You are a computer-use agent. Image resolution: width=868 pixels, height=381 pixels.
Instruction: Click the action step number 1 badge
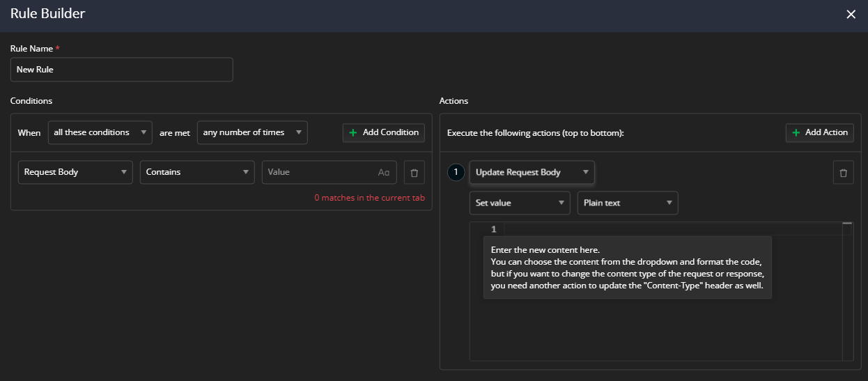(456, 172)
